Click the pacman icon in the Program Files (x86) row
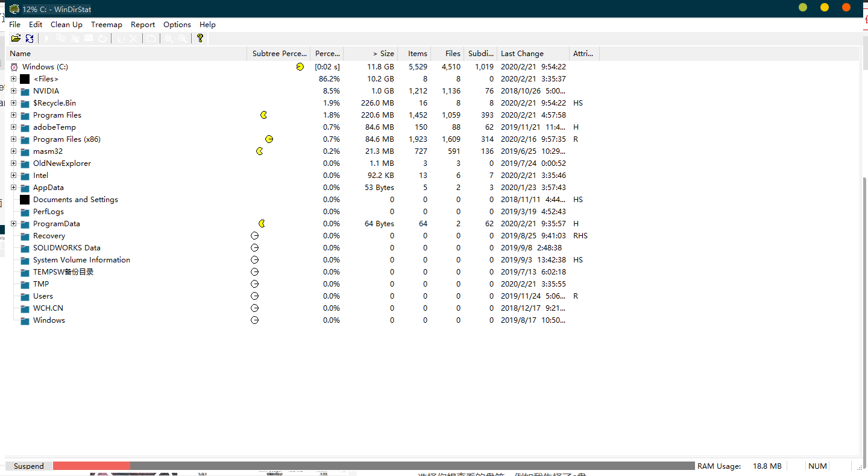The width and height of the screenshot is (868, 476). tap(269, 139)
